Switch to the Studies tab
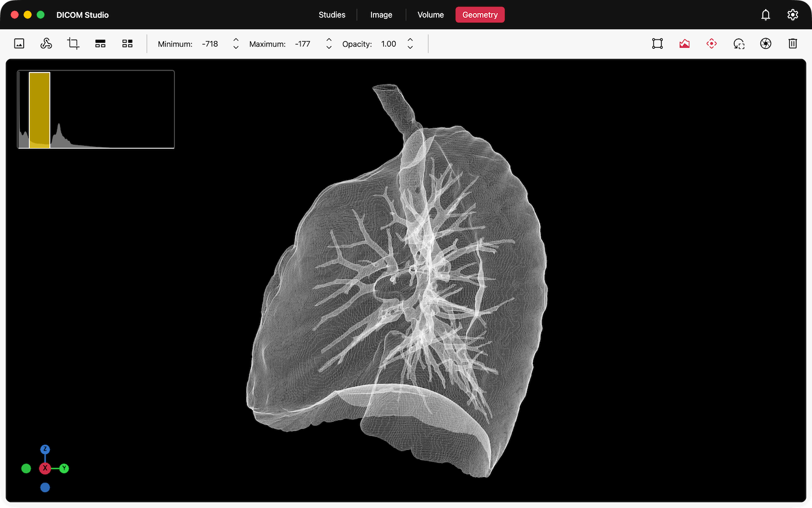Viewport: 812px width, 508px height. coord(332,15)
